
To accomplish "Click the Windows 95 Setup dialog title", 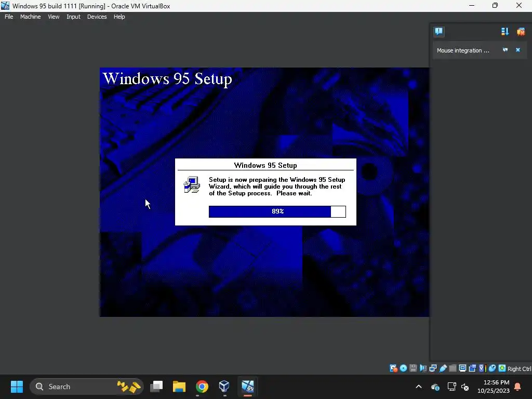I will point(265,165).
